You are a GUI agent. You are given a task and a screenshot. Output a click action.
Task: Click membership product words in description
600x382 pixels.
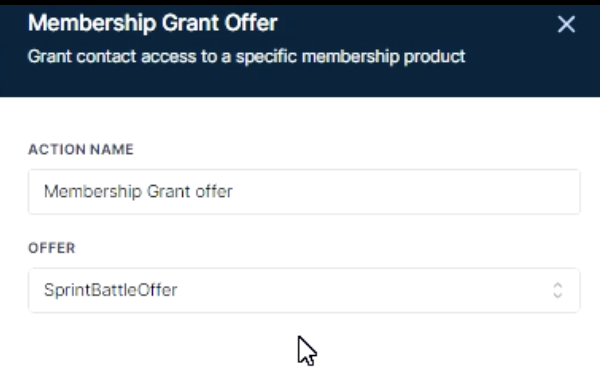[383, 57]
